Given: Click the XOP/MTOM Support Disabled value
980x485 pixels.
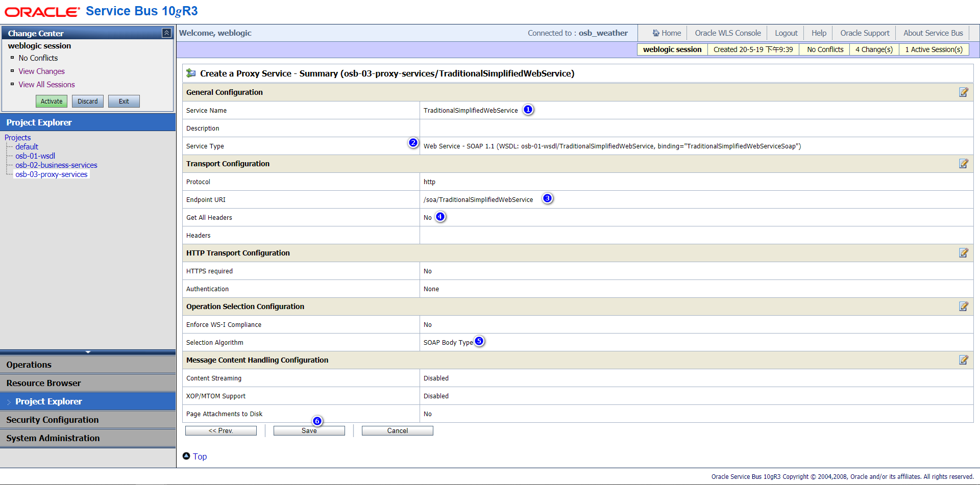Looking at the screenshot, I should click(x=436, y=396).
